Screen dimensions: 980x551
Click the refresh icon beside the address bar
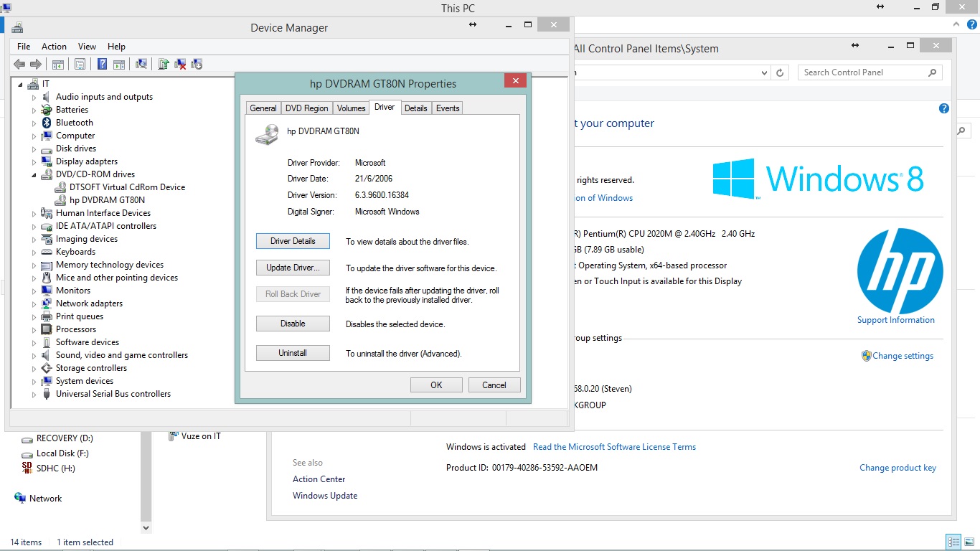(781, 72)
